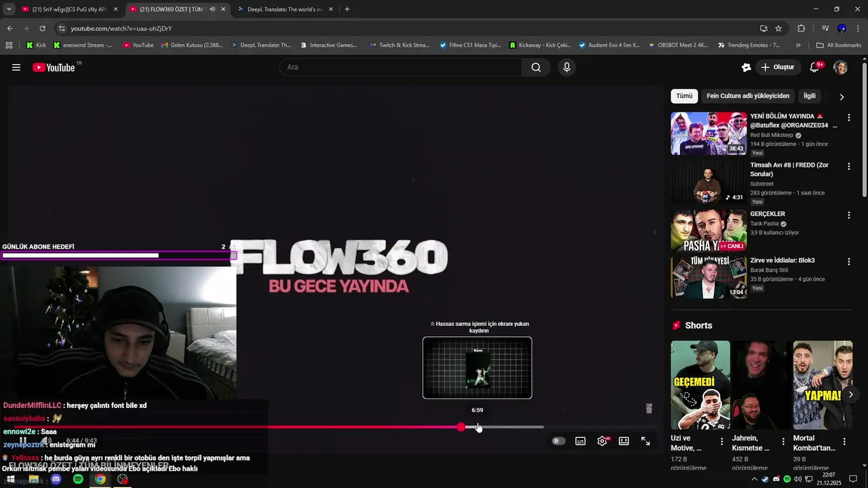Screen dimensions: 868x488
Task: Reload the current page
Action: [42, 28]
